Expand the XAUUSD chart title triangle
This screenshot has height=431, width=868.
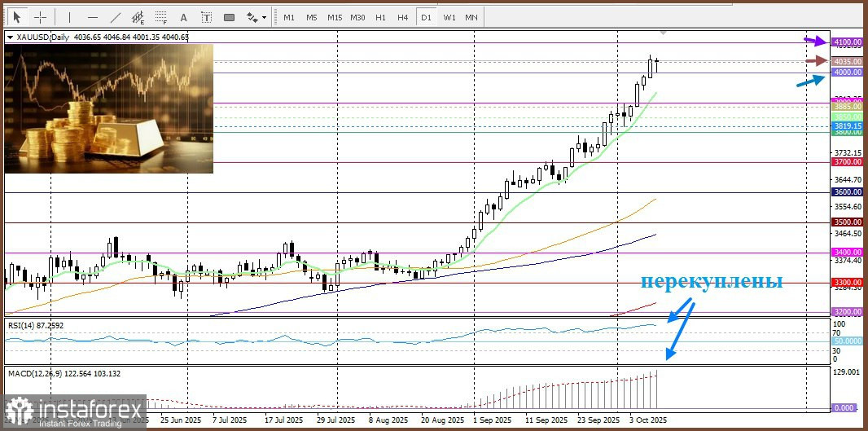click(x=10, y=37)
